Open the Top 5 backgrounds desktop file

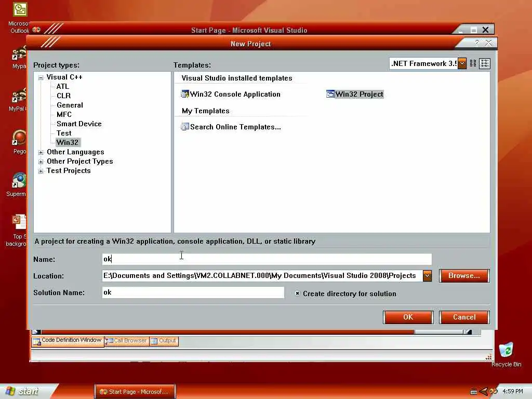[17, 230]
